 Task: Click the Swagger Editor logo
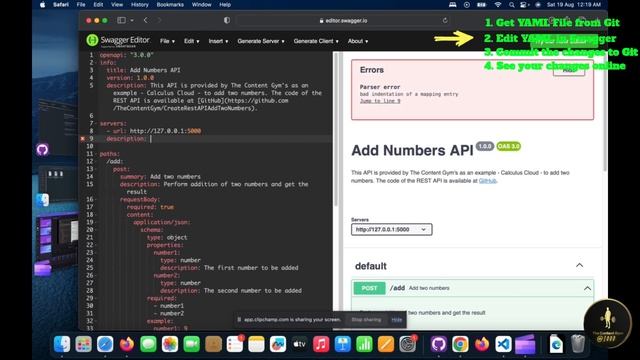(118, 41)
